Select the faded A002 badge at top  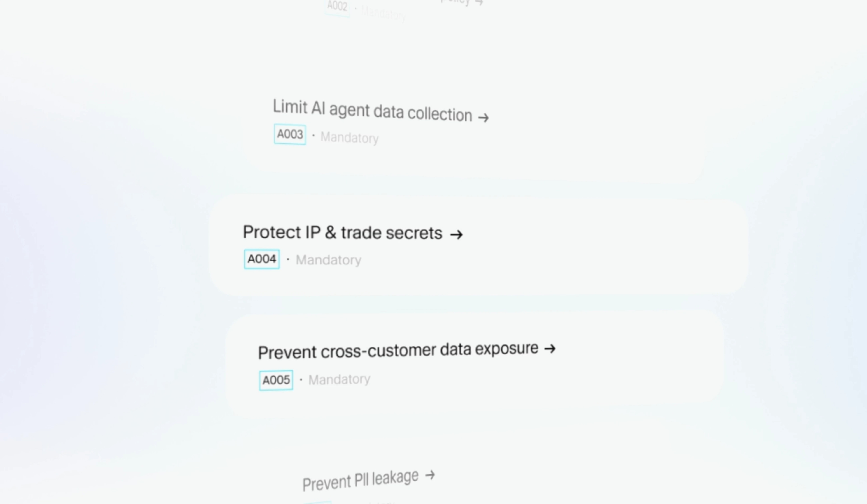337,7
